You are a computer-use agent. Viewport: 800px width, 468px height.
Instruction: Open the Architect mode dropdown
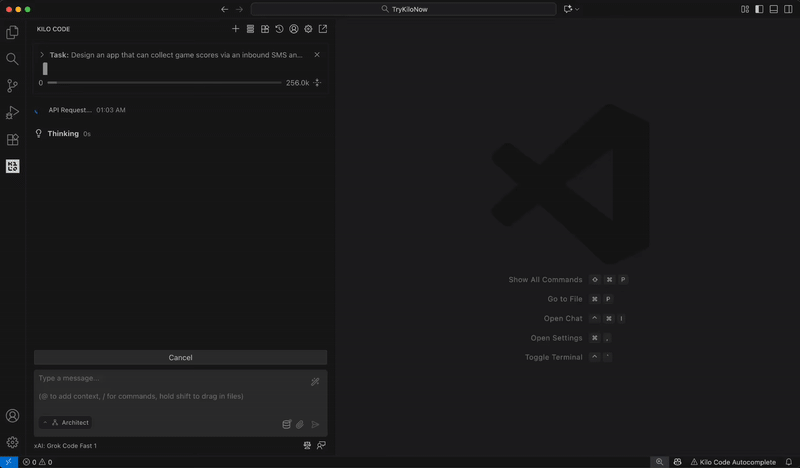(x=66, y=423)
